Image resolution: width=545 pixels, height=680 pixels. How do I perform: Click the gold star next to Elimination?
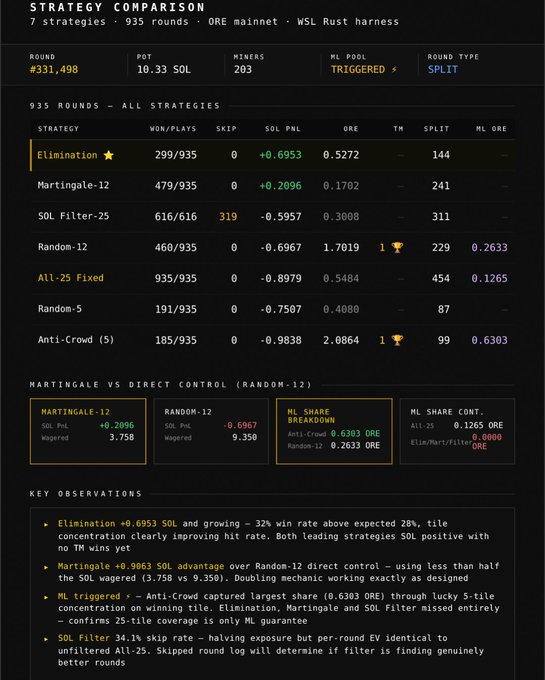(x=108, y=155)
